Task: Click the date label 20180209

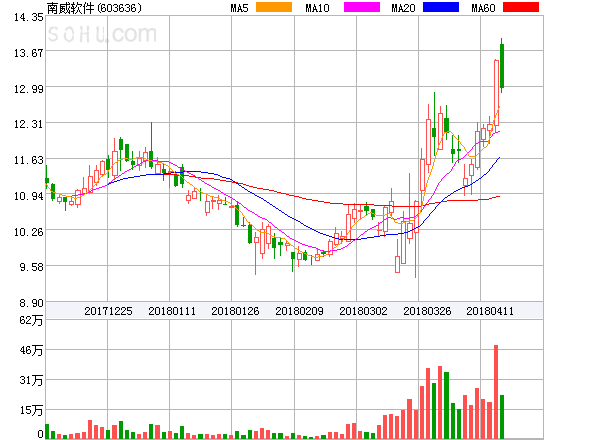Action: coord(299,311)
